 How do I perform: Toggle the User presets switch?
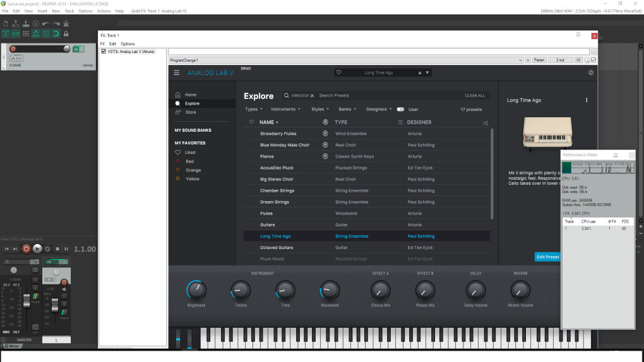point(400,110)
